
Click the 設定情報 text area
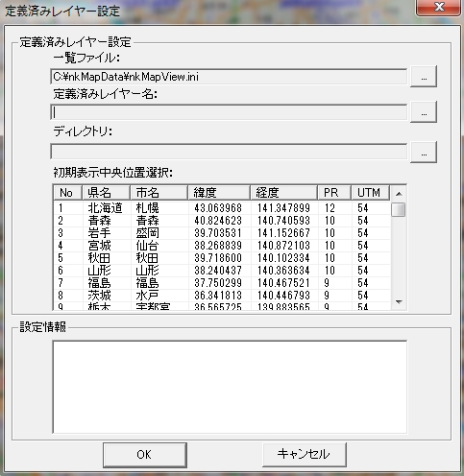230,388
